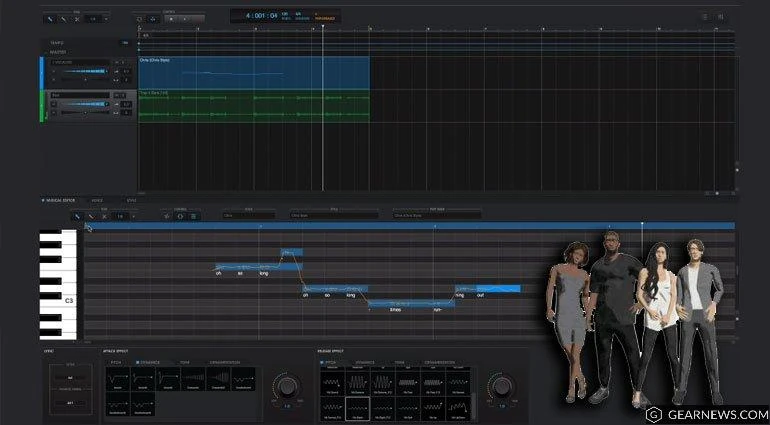Adjust the green audio track volume slider

coord(83,104)
